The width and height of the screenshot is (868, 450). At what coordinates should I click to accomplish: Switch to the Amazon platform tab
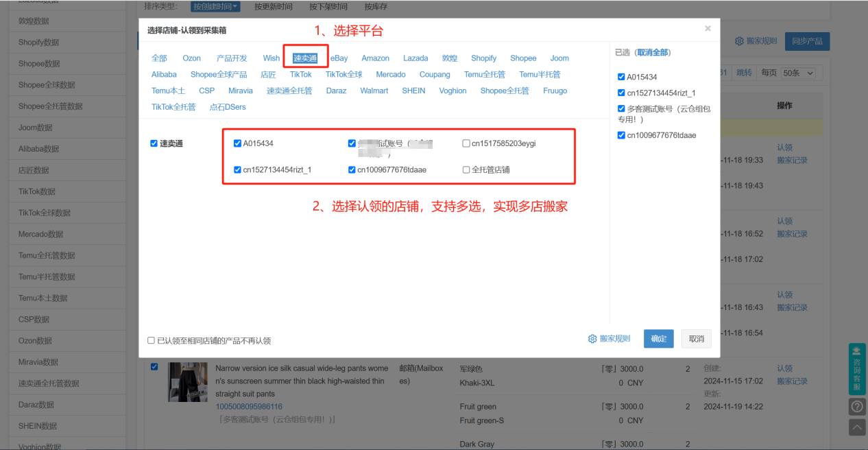376,58
